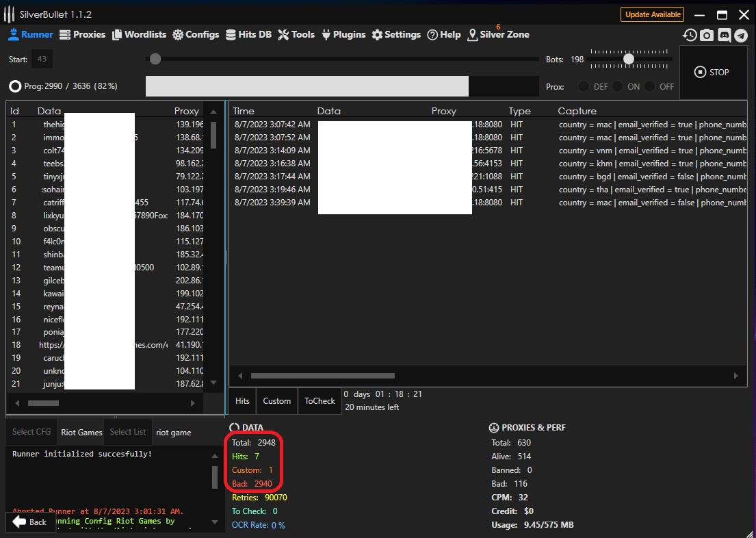Click the camera screenshot icon

(x=707, y=35)
